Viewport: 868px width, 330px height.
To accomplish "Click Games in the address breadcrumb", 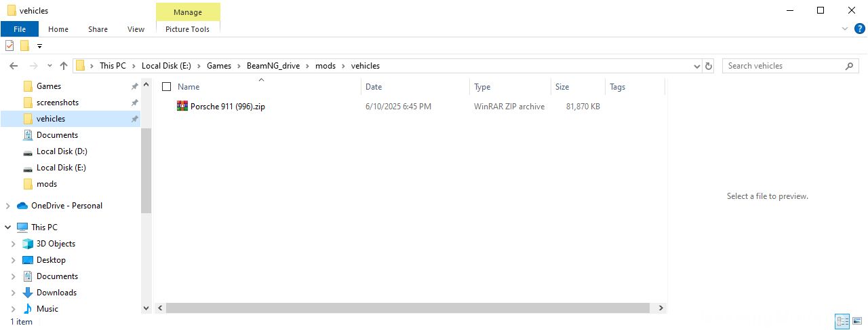I will (x=219, y=66).
